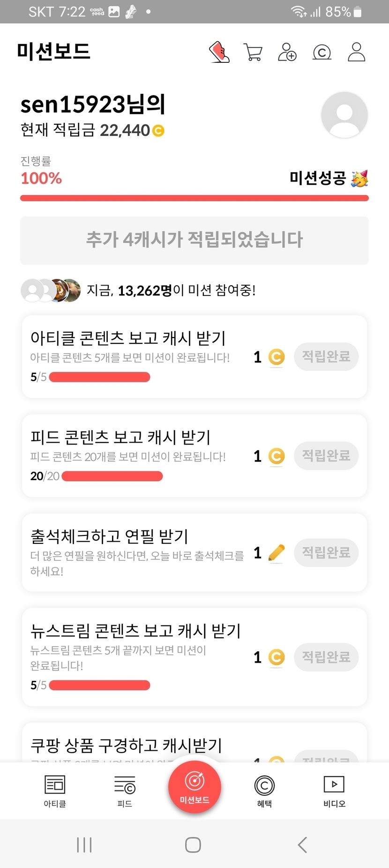The width and height of the screenshot is (389, 868).
Task: Tap the mission participants avatars
Action: [x=51, y=291]
